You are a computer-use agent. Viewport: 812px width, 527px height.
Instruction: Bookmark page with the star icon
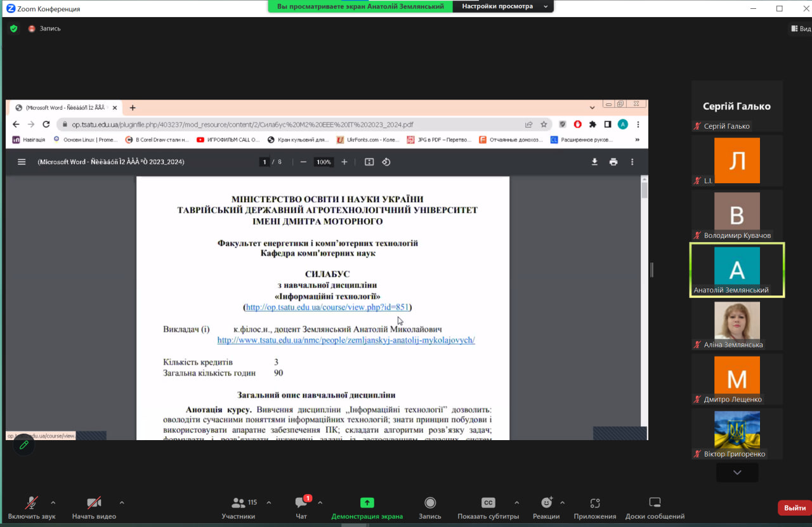tap(544, 124)
